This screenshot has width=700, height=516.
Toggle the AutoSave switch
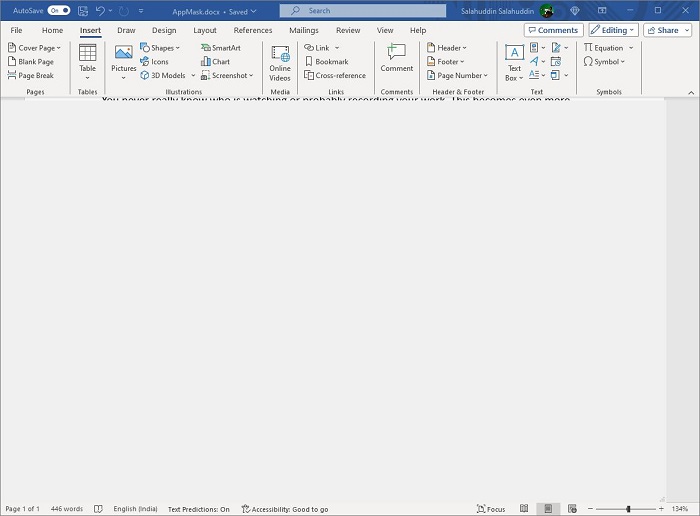coord(59,11)
